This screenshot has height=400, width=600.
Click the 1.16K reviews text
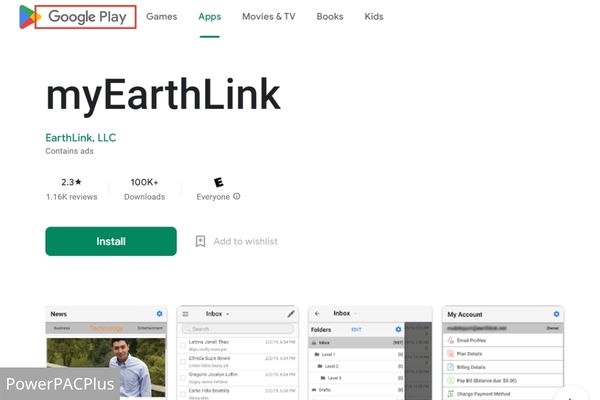tap(72, 197)
